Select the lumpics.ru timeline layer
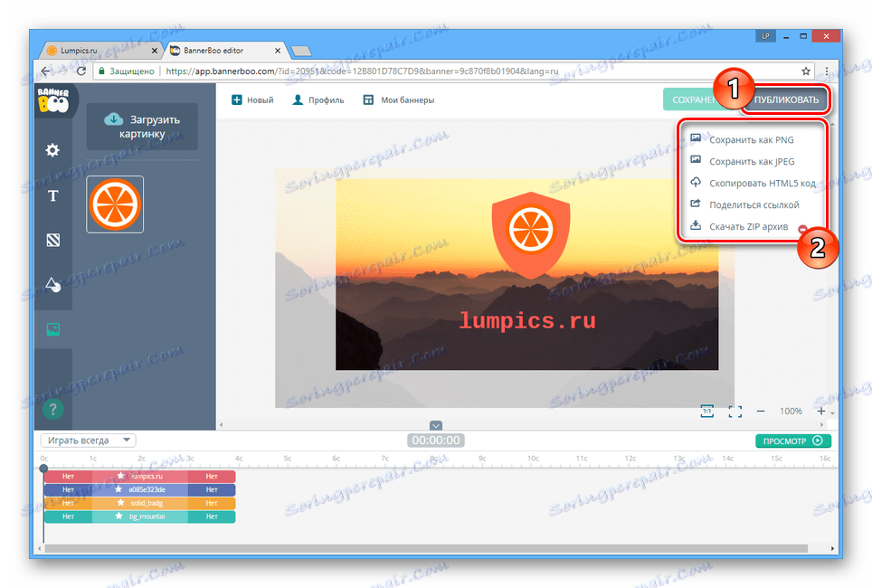The height and width of the screenshot is (588, 872). click(139, 476)
